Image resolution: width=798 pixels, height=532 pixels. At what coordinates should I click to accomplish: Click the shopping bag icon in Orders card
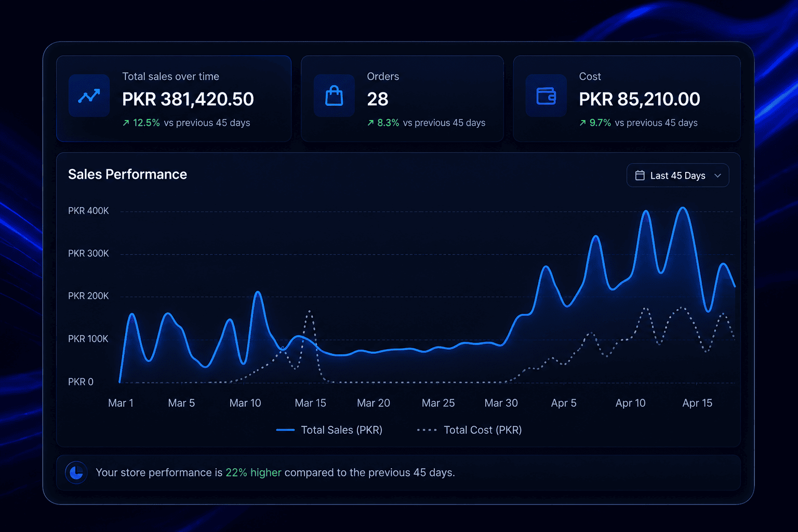[x=334, y=96]
